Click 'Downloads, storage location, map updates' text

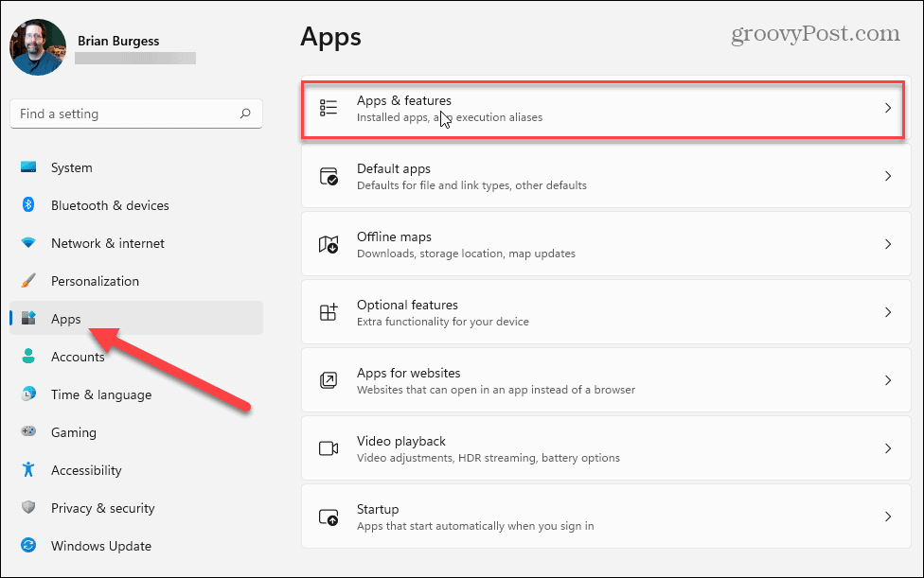(466, 254)
